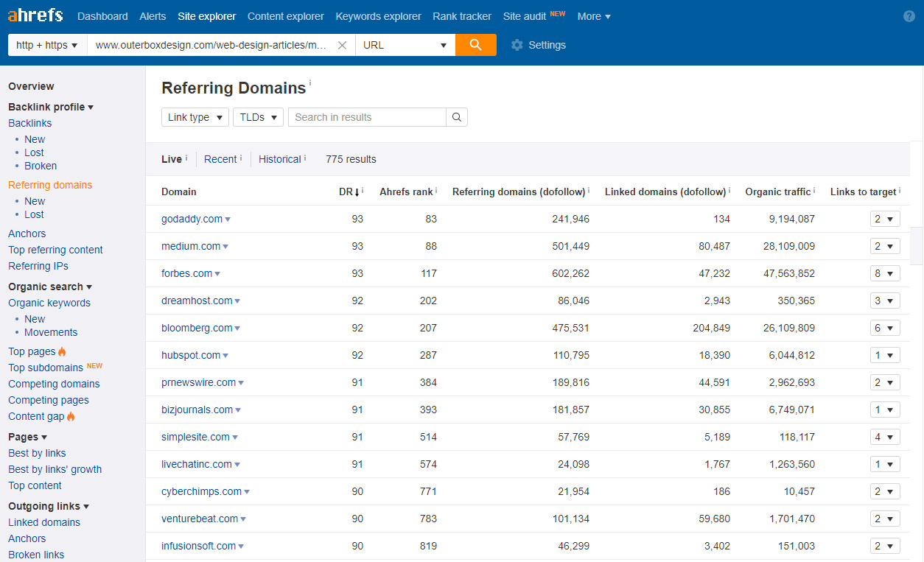Click the flame icon beside Content gap
Image resolution: width=924 pixels, height=562 pixels.
[x=71, y=416]
